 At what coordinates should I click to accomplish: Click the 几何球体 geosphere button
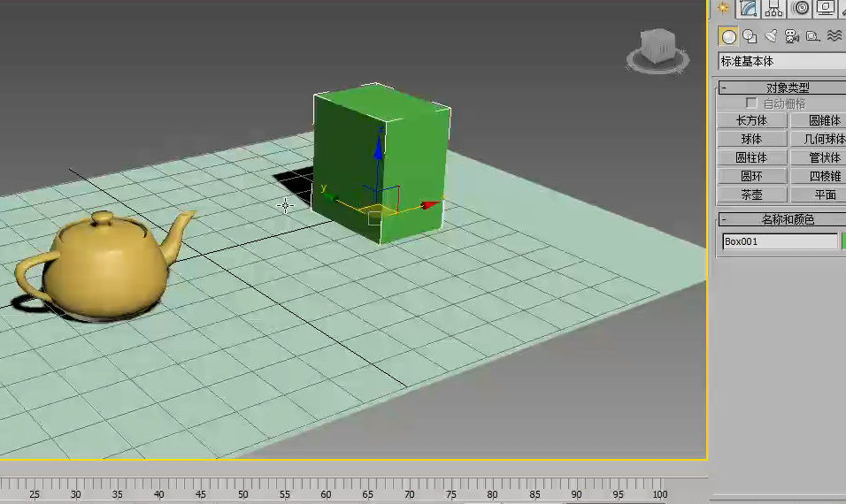pyautogui.click(x=819, y=139)
